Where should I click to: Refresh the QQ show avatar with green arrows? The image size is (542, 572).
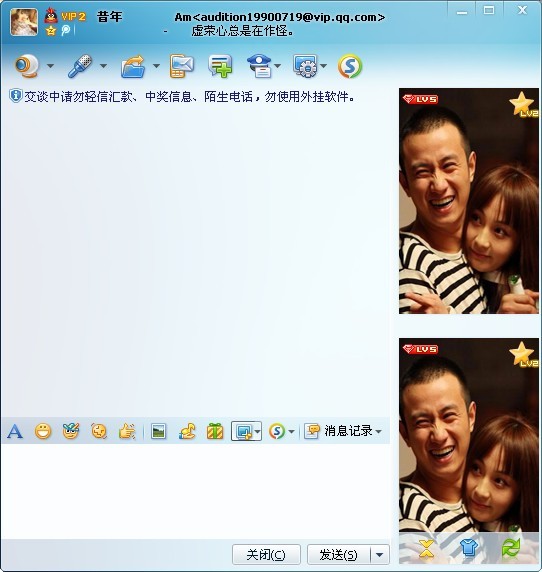511,548
